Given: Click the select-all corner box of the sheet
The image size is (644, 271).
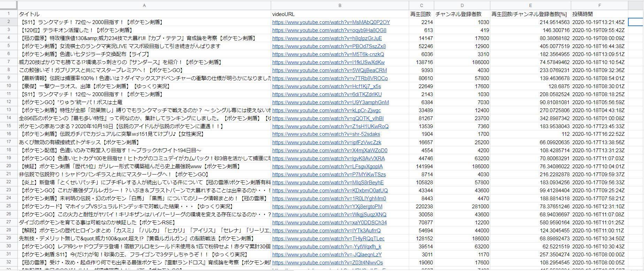Looking at the screenshot, I should click(x=9, y=5).
